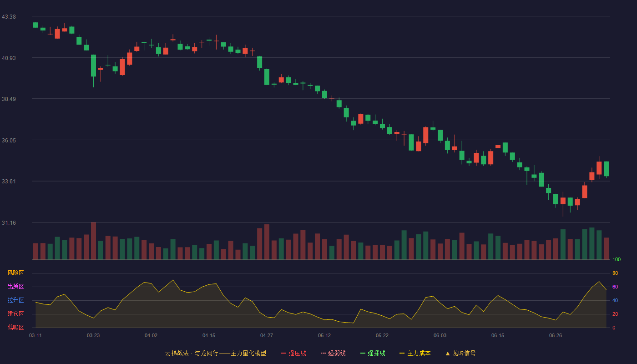Image resolution: width=637 pixels, height=364 pixels.
Task: Toggle the 强撑线 legend item
Action: tap(373, 353)
